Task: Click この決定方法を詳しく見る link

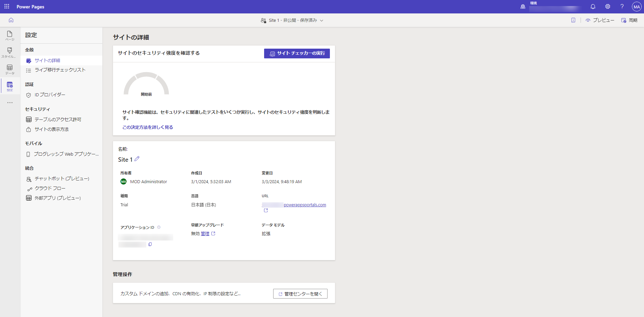Action: [x=148, y=127]
